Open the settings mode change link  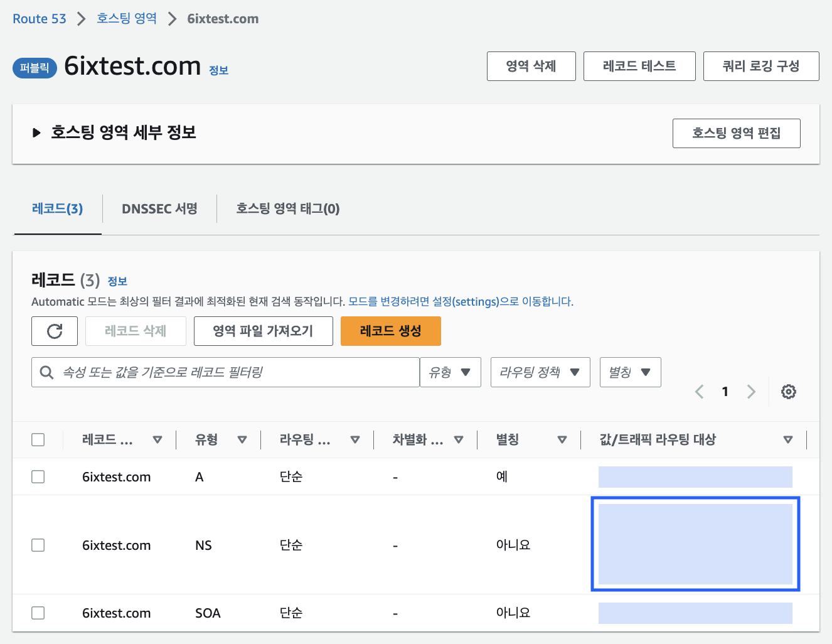[x=461, y=301]
